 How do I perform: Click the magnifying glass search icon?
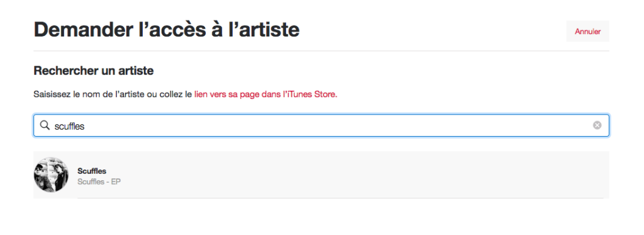tap(45, 125)
